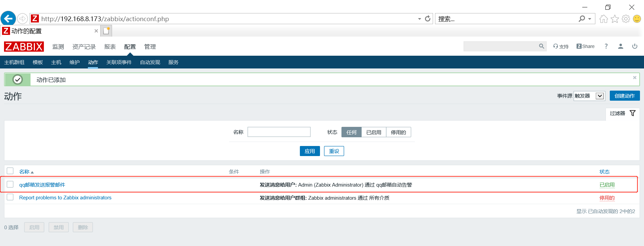This screenshot has width=644, height=246.
Task: Select 已启用 status filter
Action: point(374,132)
